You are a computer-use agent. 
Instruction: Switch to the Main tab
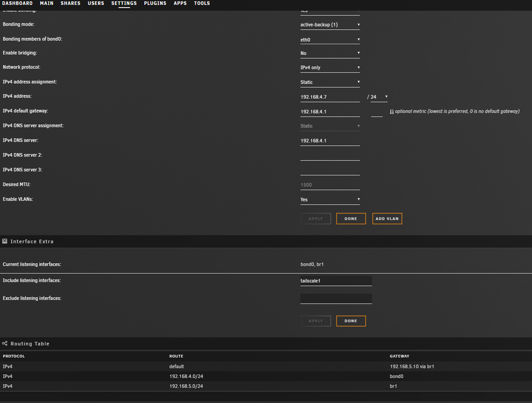coord(46,3)
